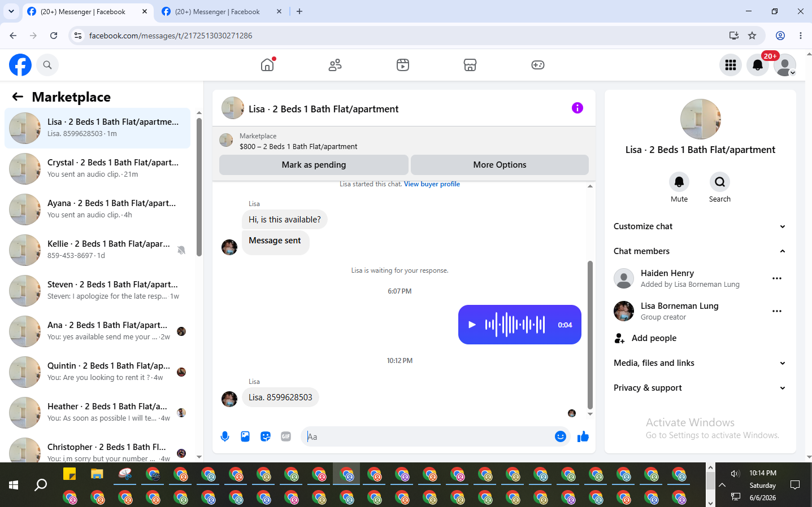Open the emoji picker in message box

point(561,436)
